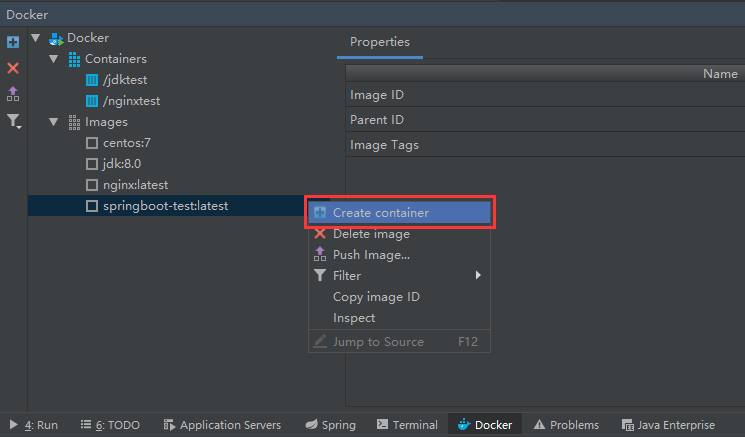Click the Spring leaf icon in bottom bar
Screen dimensions: 745x437
click(x=312, y=424)
